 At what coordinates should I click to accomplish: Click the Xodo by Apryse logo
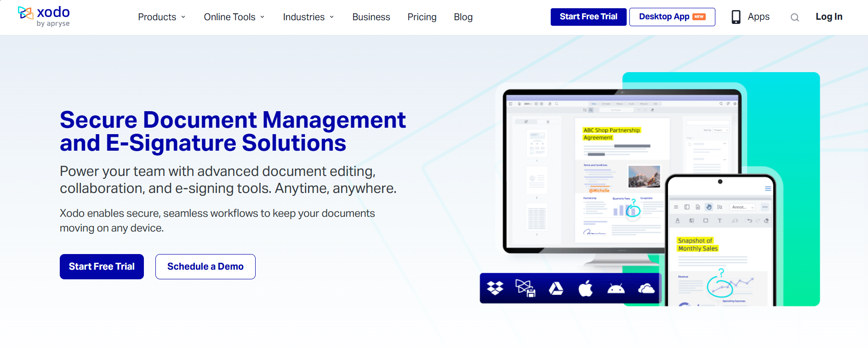tap(44, 17)
